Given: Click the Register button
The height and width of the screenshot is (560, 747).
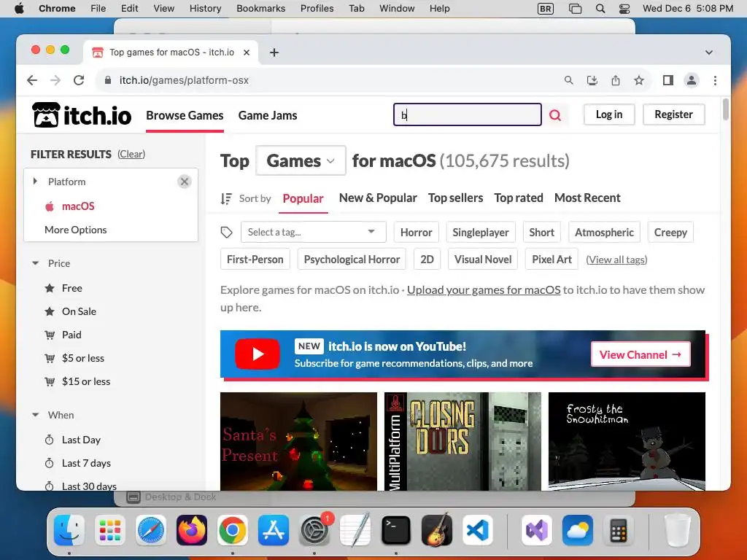Looking at the screenshot, I should point(673,114).
